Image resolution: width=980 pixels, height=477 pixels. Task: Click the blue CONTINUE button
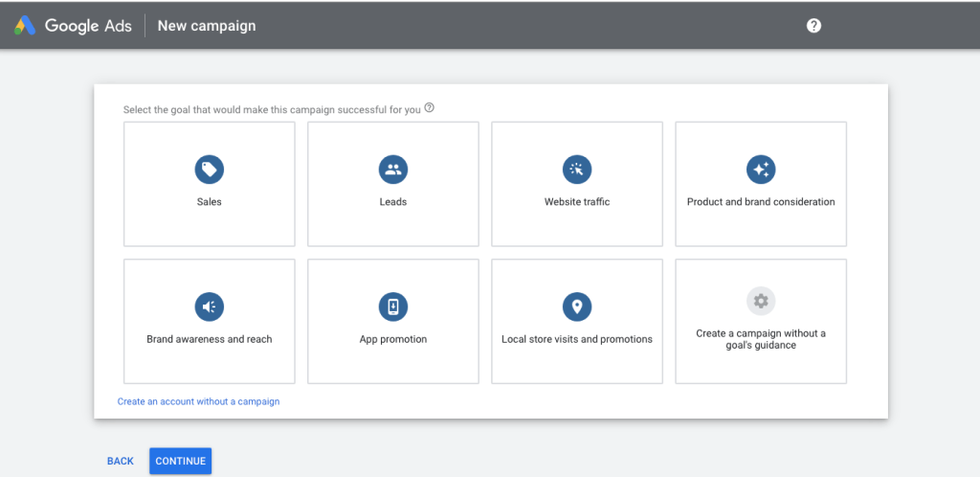181,462
